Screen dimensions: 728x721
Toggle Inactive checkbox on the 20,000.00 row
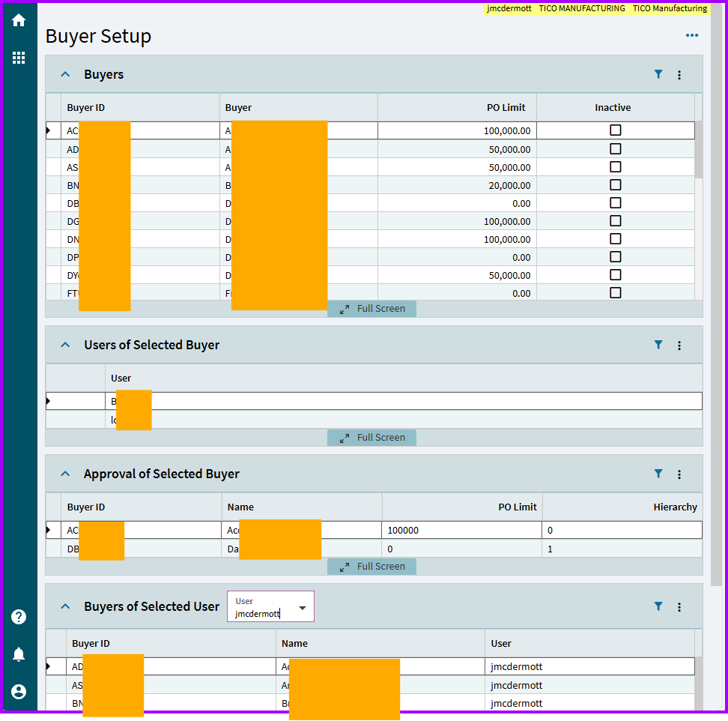click(615, 185)
